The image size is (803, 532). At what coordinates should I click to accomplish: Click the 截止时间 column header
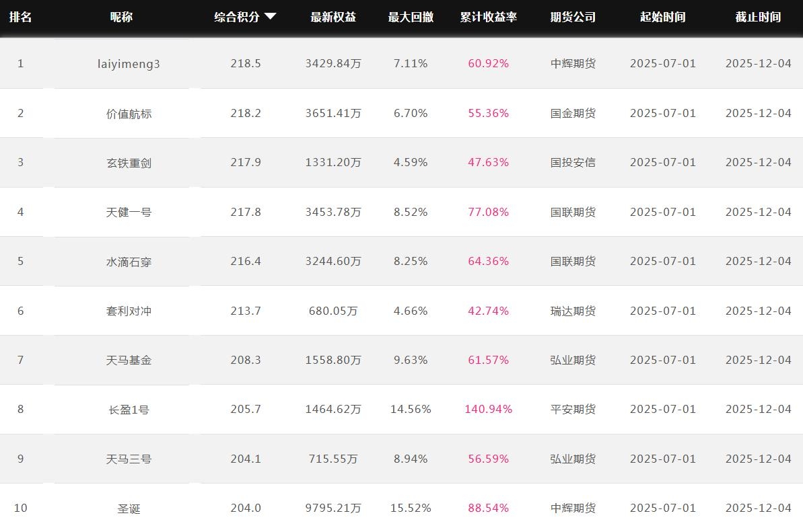758,17
